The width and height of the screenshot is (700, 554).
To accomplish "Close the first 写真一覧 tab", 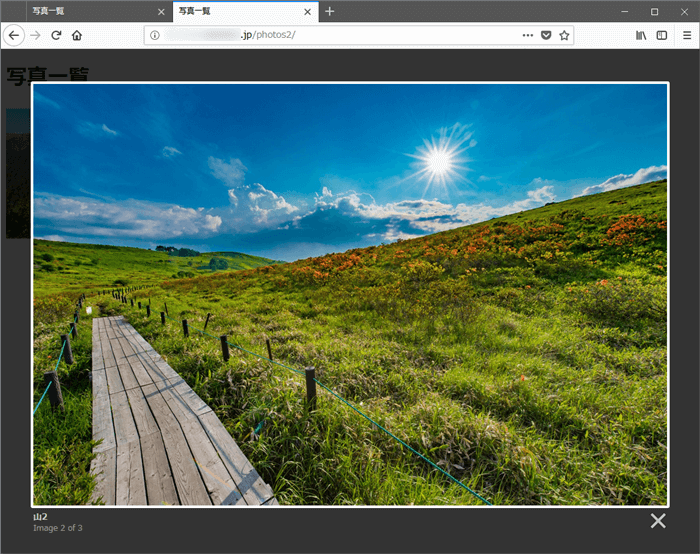I will tap(162, 12).
